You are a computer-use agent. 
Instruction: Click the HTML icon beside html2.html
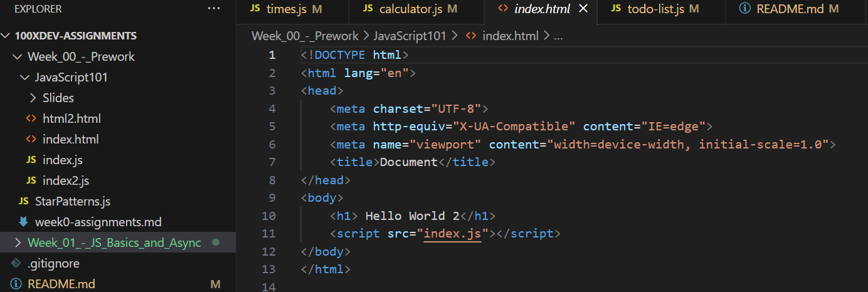pos(31,118)
